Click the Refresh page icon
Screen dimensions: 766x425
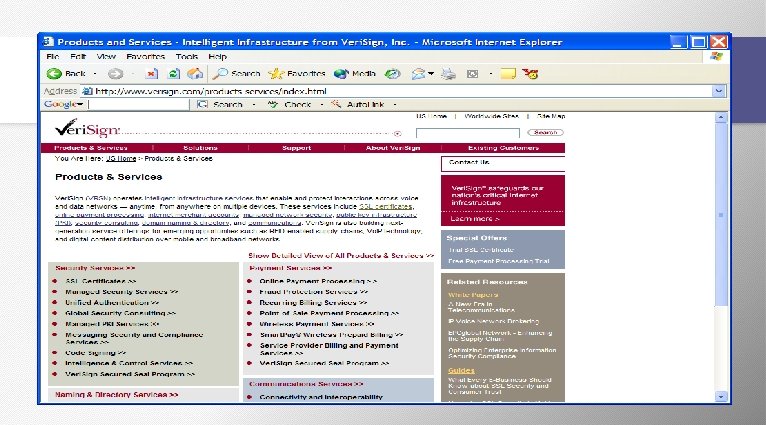click(x=173, y=74)
